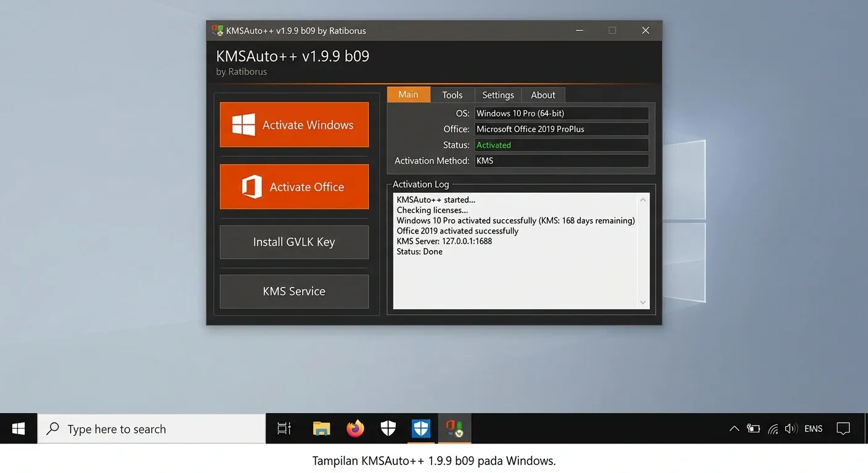Open the white shield Windows Security icon
The width and height of the screenshot is (868, 473).
point(388,429)
